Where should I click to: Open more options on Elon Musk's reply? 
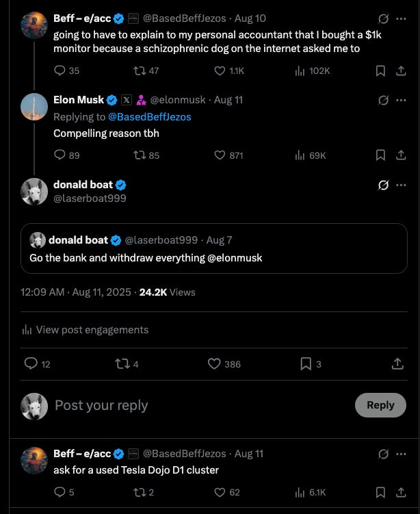tap(401, 100)
